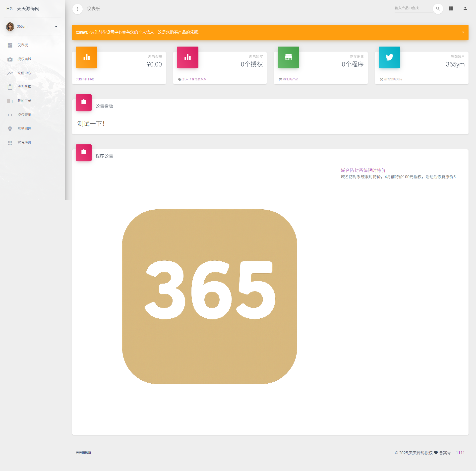The width and height of the screenshot is (476, 471).
Task: Click the 365ym avatar picture
Action: click(10, 27)
